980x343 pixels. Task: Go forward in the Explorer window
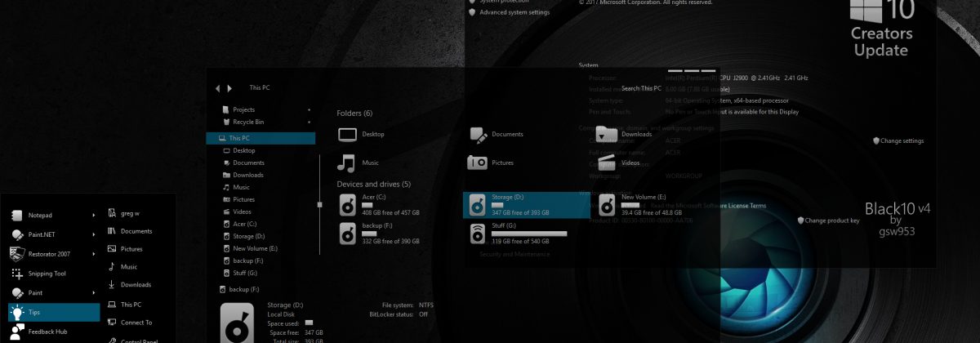[230, 87]
